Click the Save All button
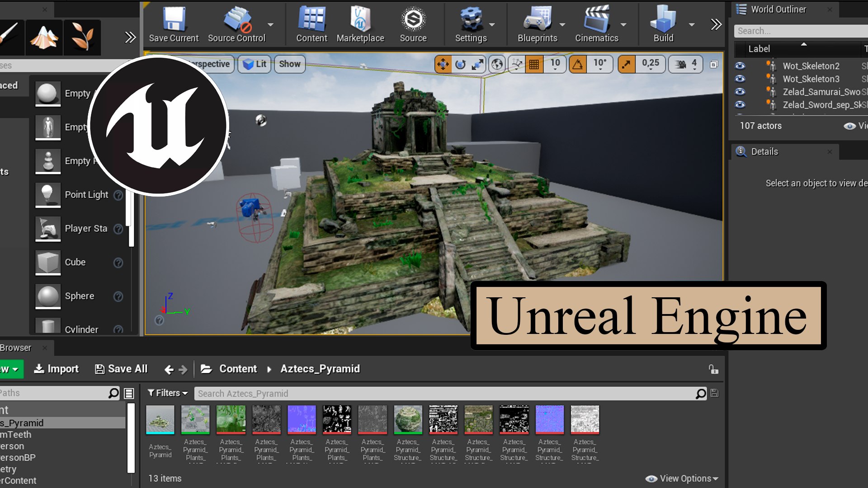Viewport: 868px width, 488px height. (121, 369)
